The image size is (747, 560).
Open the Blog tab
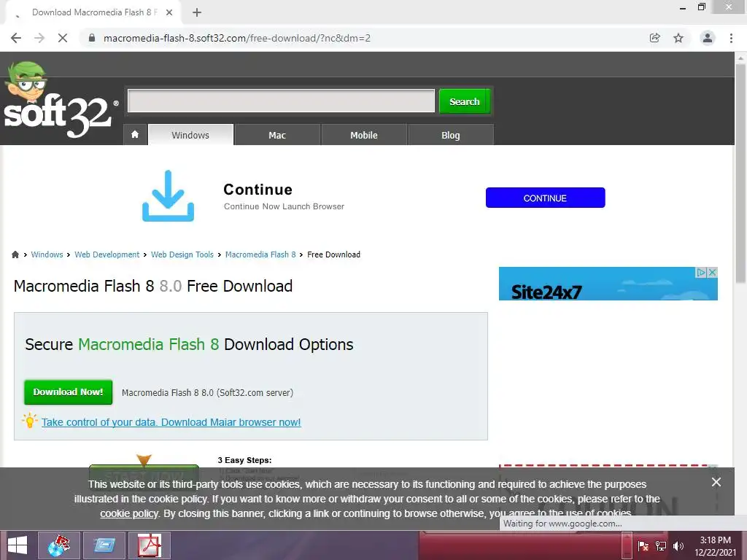click(451, 135)
